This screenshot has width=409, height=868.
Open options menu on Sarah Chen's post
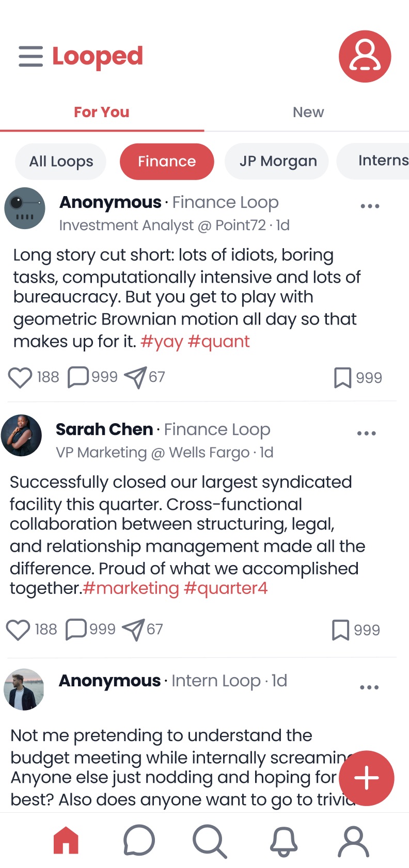tap(367, 433)
